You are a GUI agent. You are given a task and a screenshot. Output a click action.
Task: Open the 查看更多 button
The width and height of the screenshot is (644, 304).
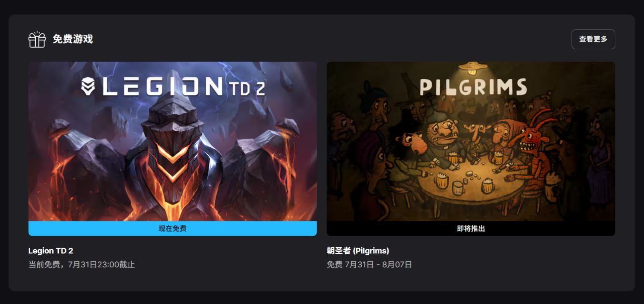593,39
